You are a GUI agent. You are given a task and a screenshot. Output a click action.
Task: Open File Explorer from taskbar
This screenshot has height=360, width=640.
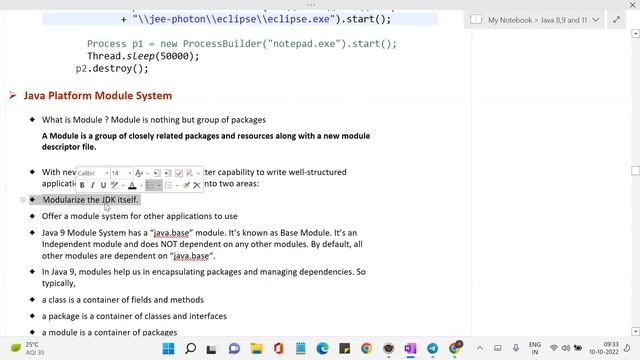tap(256, 349)
